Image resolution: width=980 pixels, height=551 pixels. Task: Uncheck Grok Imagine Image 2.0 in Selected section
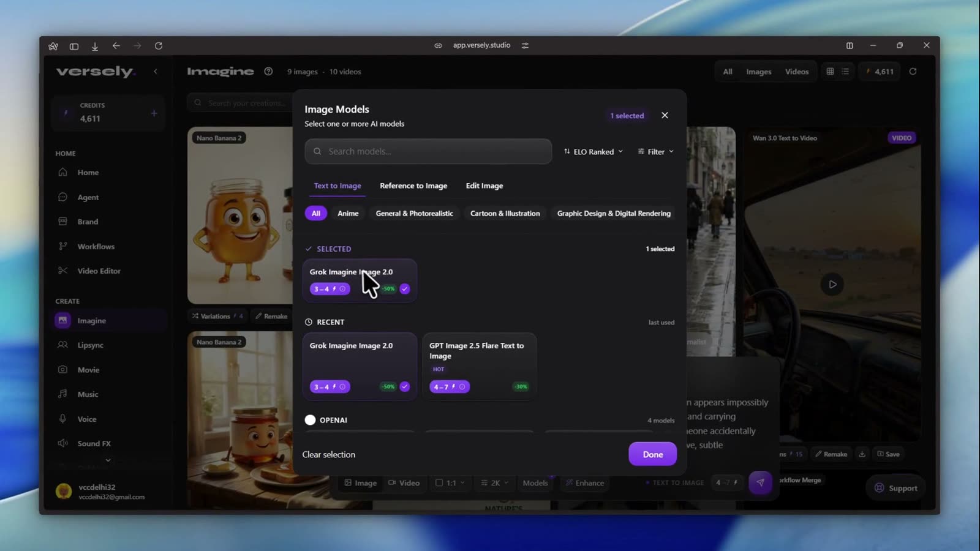point(405,289)
